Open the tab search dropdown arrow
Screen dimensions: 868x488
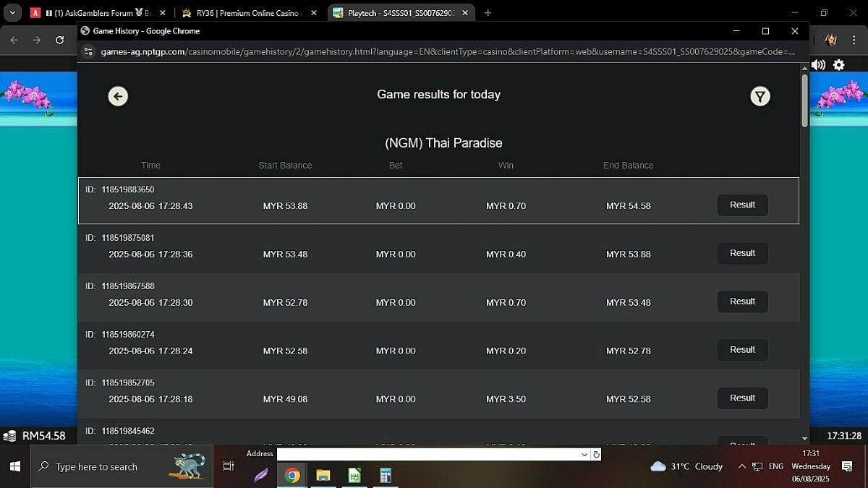tap(12, 13)
